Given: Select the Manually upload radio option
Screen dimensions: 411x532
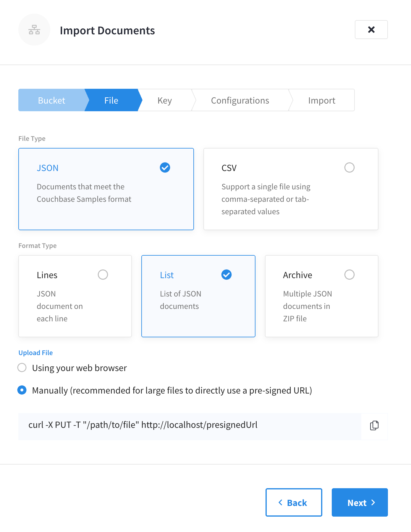Looking at the screenshot, I should click(22, 390).
